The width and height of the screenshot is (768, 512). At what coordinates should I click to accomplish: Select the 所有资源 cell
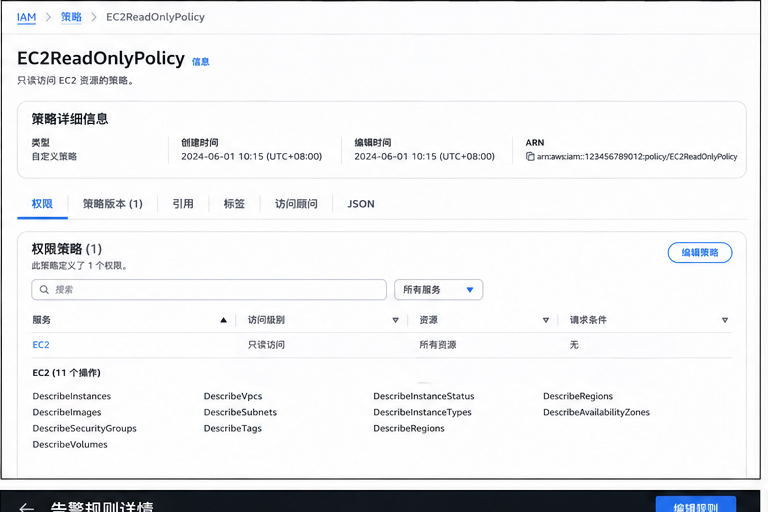437,345
